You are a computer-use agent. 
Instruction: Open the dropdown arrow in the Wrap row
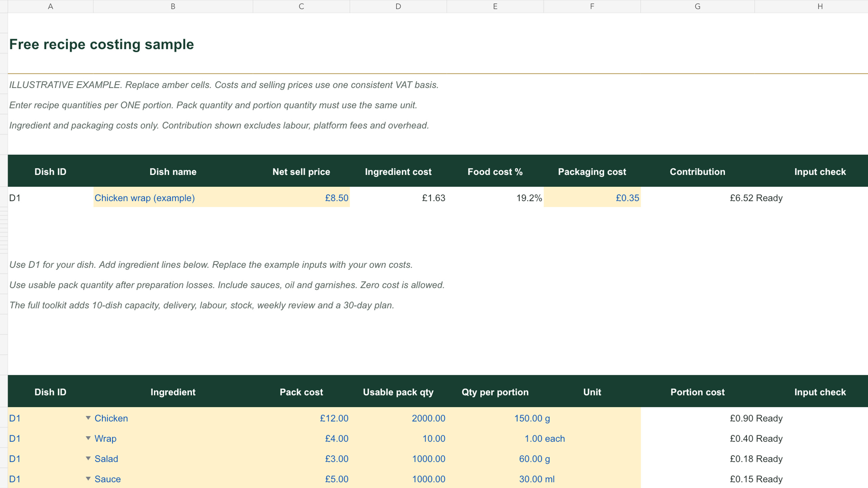[x=88, y=438]
